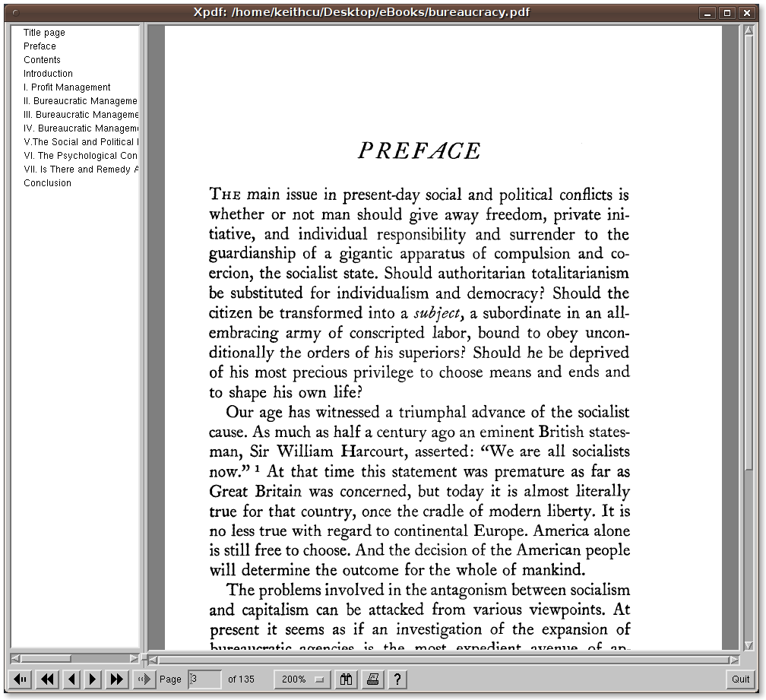Select Preface in the outline pane
The height and width of the screenshot is (700, 766).
(40, 46)
